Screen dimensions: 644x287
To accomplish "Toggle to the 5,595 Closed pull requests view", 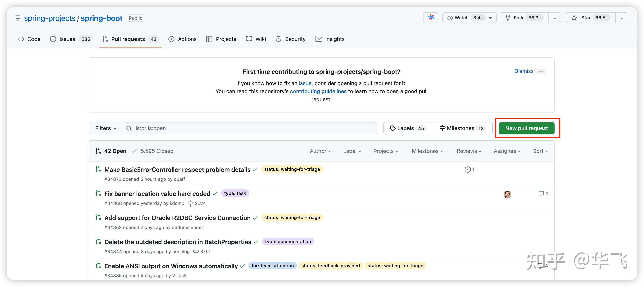I will pos(157,151).
